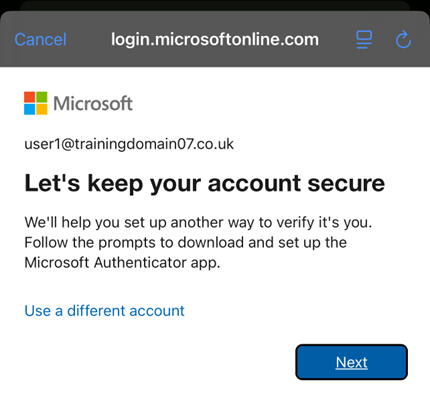The image size is (430, 399).
Task: Select the login.microsoftonline.com address title
Action: (215, 40)
